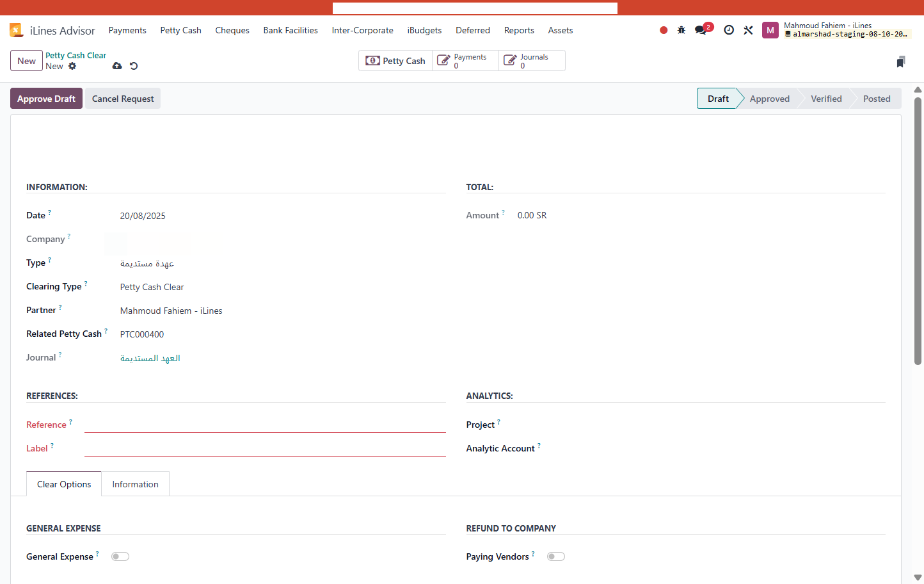924x584 pixels.
Task: Select the Clear Options tab
Action: click(64, 484)
